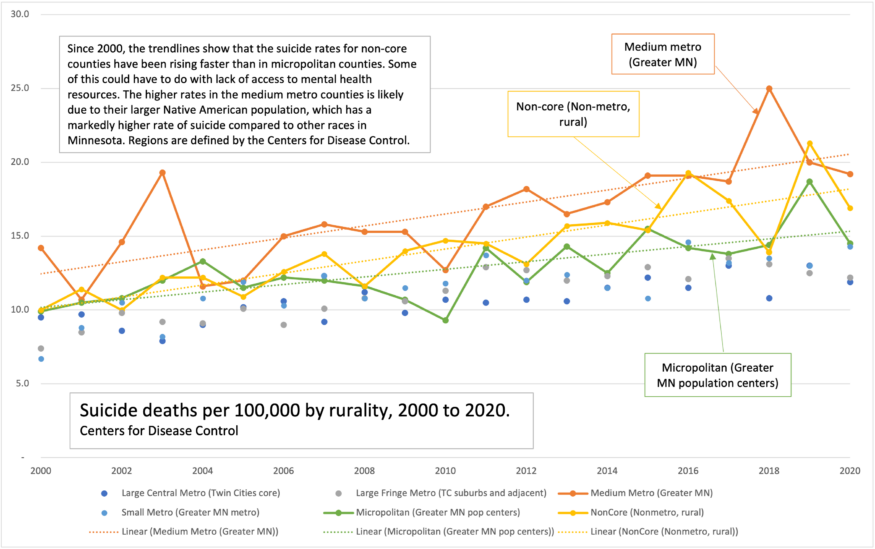The width and height of the screenshot is (875, 549).
Task: Click legend entry Large Central Metro (Twin Cities core)
Action: tap(190, 493)
